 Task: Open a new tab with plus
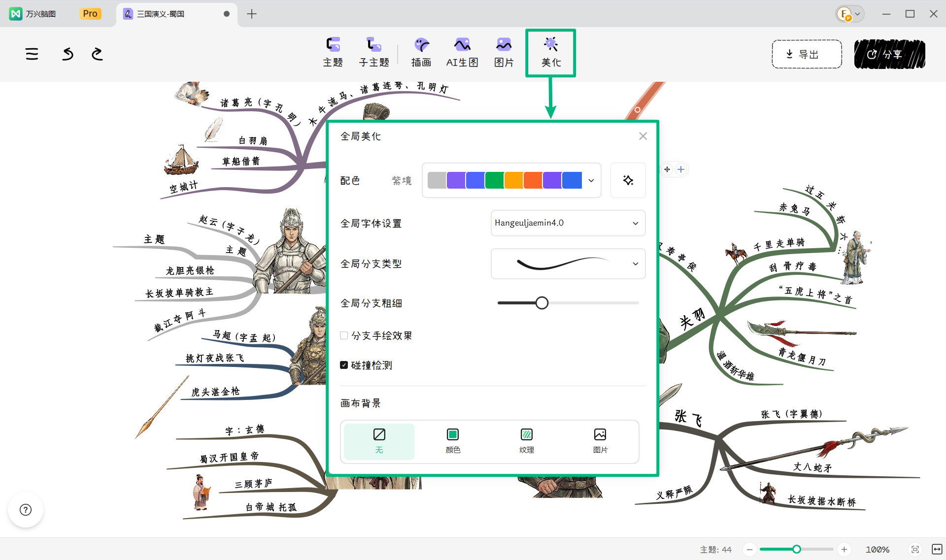252,14
